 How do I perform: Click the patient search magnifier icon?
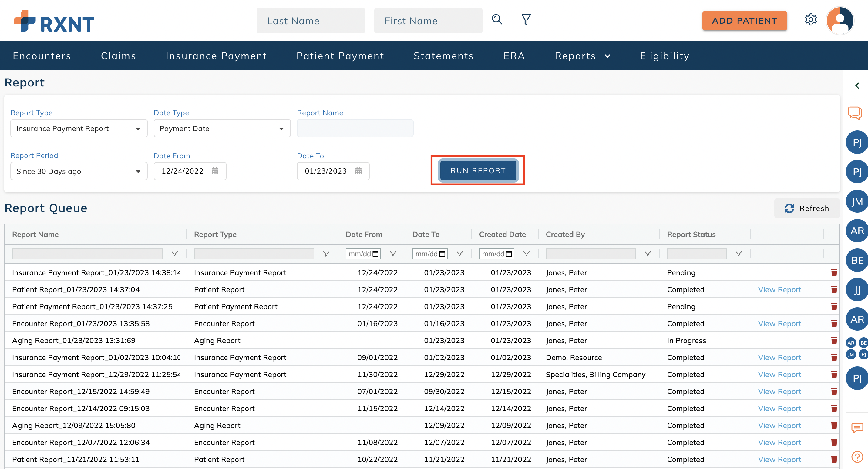(x=497, y=19)
